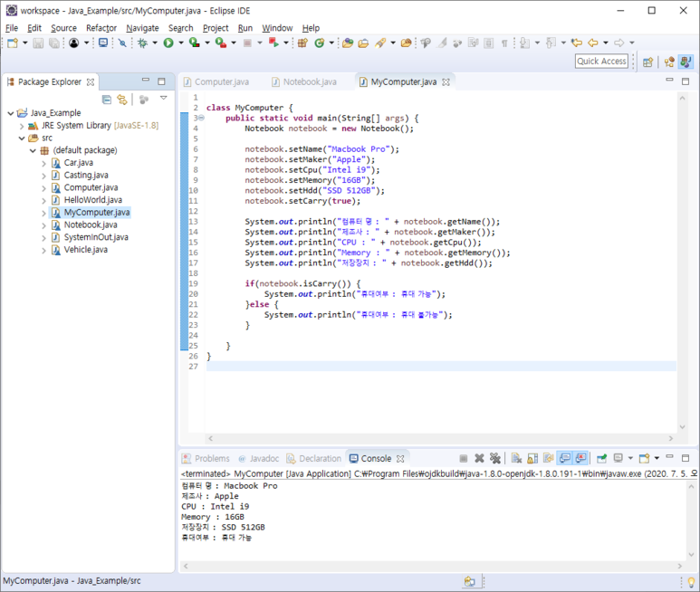The width and height of the screenshot is (700, 592).
Task: Place cursor on empty line 27
Action: click(441, 367)
